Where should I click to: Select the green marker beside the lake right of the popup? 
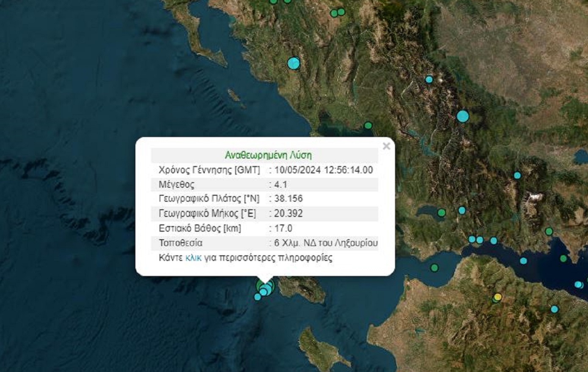click(442, 213)
